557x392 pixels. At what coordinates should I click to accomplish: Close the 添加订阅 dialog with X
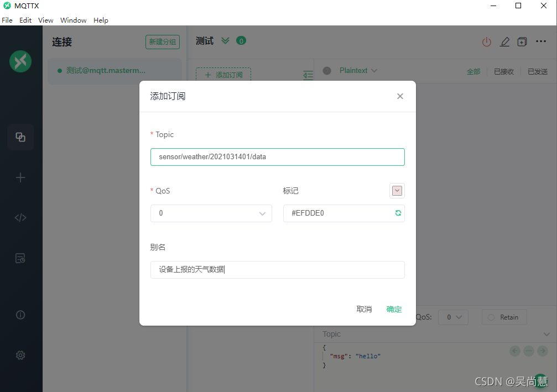tap(400, 96)
